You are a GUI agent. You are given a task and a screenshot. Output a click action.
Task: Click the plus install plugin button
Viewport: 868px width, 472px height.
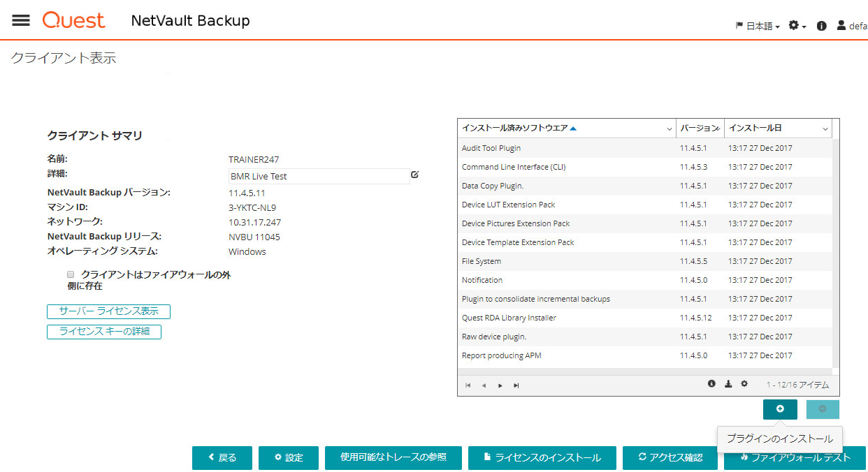point(780,409)
